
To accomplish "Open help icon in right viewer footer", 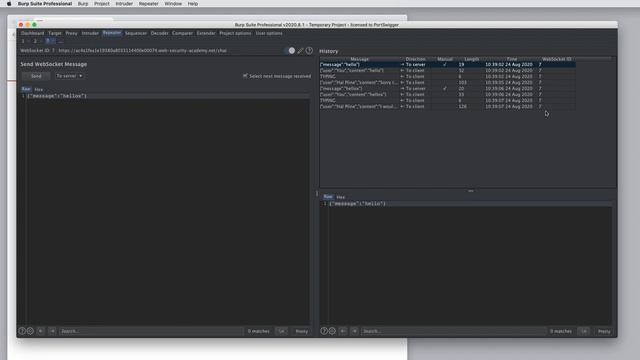I will (x=324, y=331).
